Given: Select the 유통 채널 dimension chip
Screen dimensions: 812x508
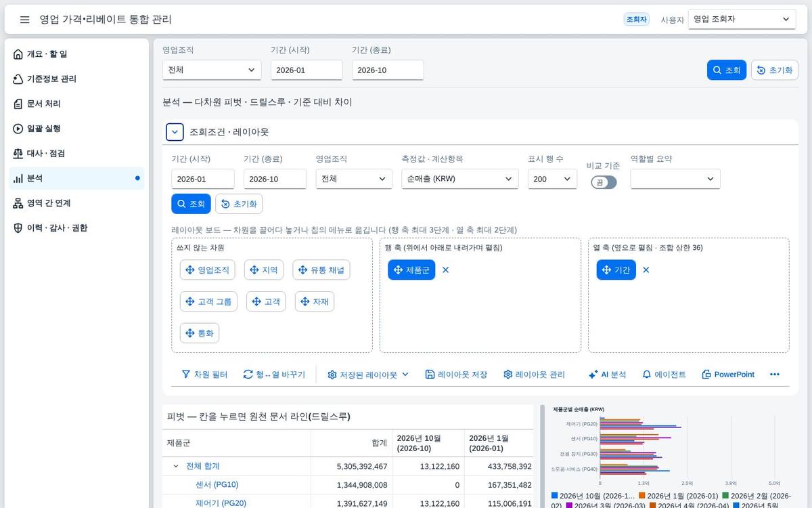Looking at the screenshot, I should (x=321, y=270).
